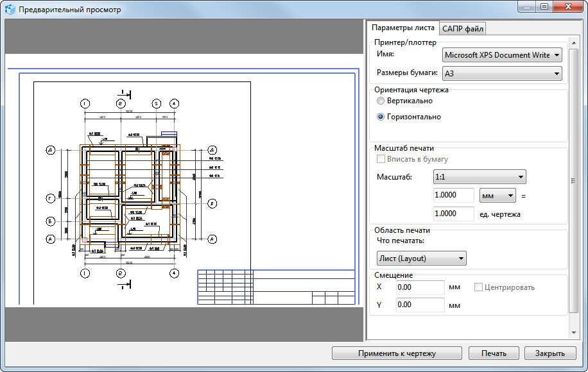588x372 pixels.
Task: Select the Горизонтально orientation option
Action: click(381, 117)
